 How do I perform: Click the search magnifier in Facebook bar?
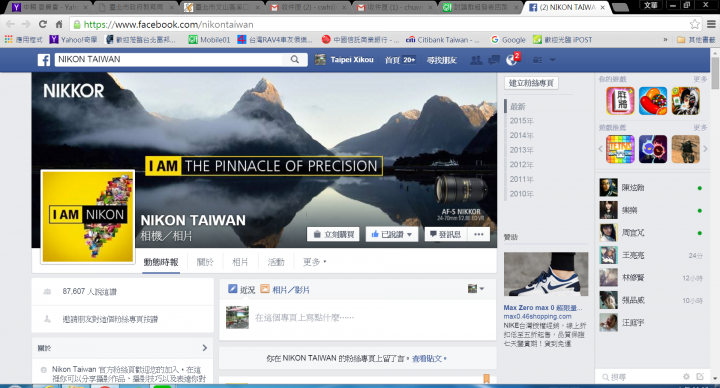(295, 59)
